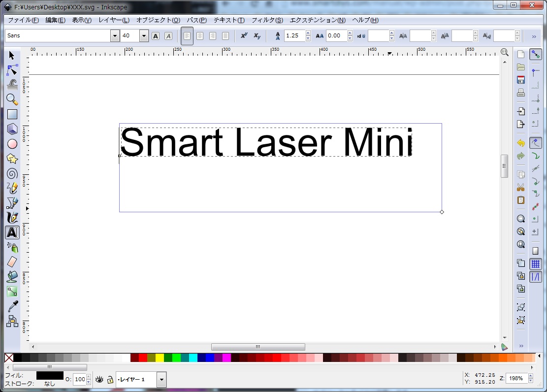Screen dimensions: 547x392
Task: Select the Node edit tool
Action: (x=12, y=70)
